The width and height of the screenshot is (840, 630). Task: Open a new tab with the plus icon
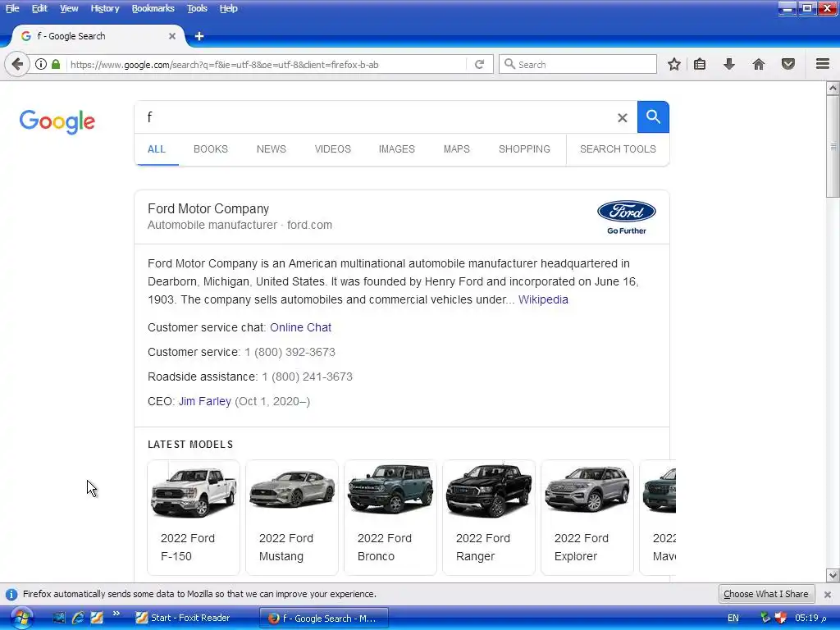[199, 36]
